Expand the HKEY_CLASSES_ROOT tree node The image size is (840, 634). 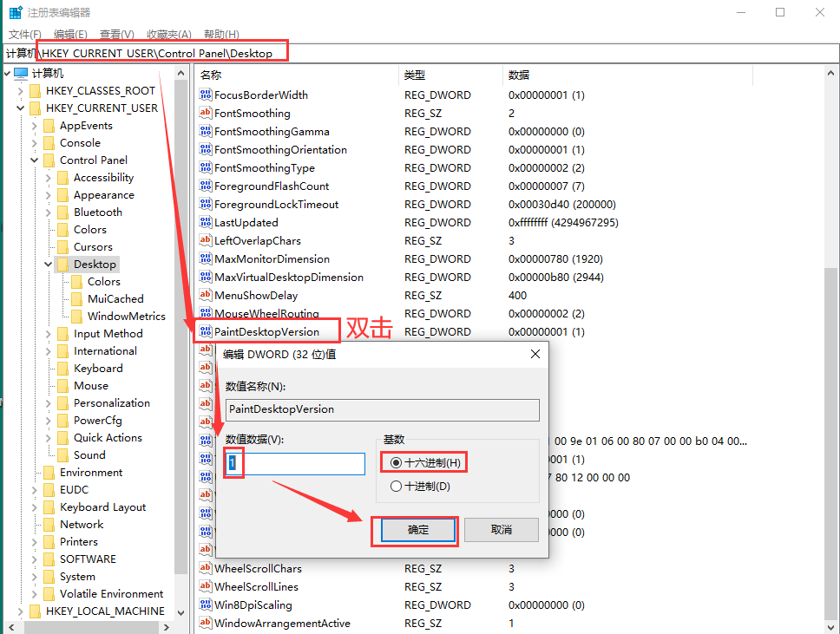(20, 91)
